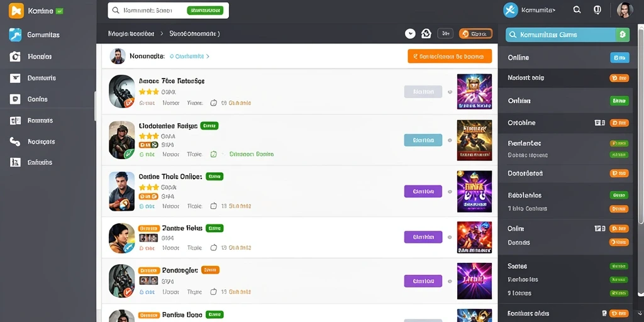The image size is (644, 322).
Task: Click the green button inside top search box
Action: tap(205, 10)
